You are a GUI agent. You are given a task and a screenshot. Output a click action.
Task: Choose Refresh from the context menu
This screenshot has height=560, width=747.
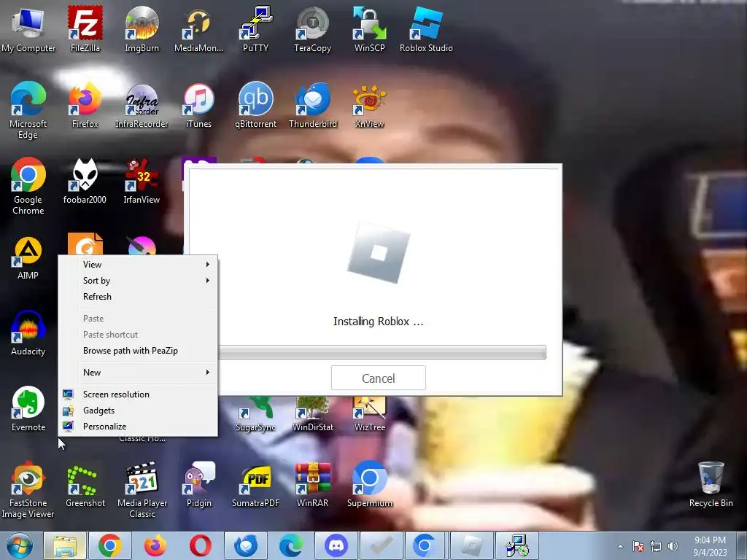click(138, 297)
